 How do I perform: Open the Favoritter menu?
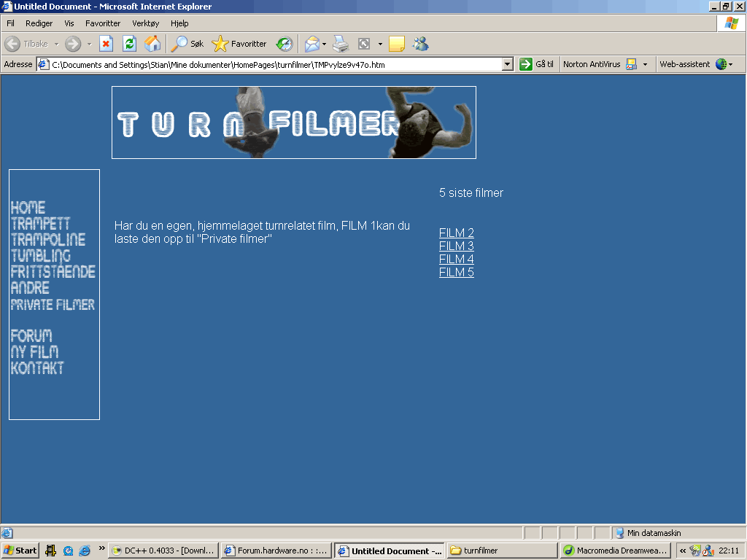pyautogui.click(x=103, y=23)
